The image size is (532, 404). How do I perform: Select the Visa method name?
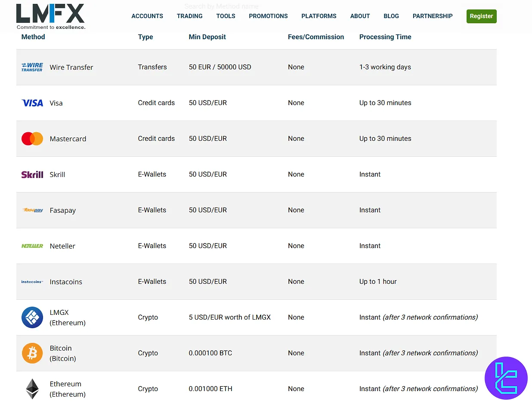click(x=56, y=103)
